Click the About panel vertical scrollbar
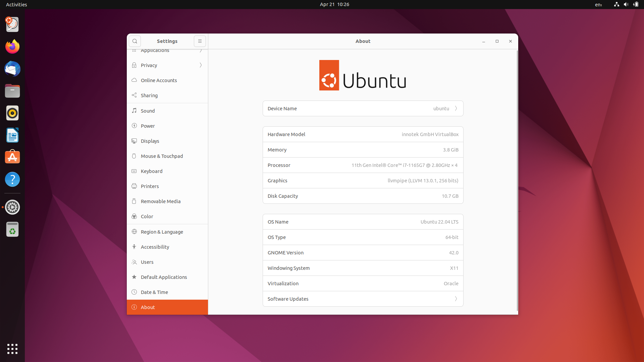 (517, 181)
